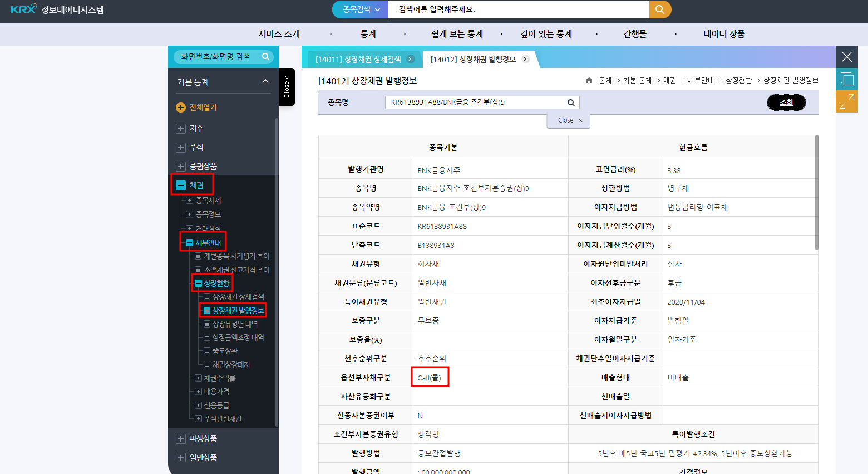
Task: Click the KRX 정보데이터시스템 logo
Action: tap(57, 9)
